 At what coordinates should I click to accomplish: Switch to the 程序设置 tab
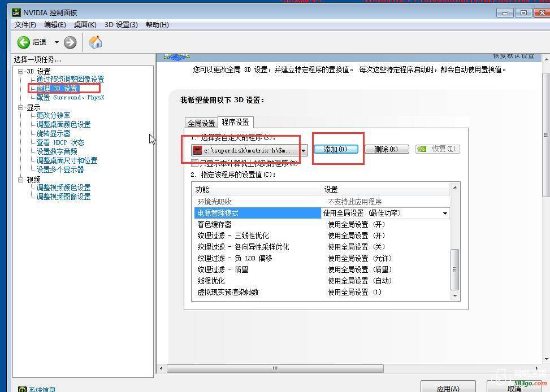click(x=235, y=122)
